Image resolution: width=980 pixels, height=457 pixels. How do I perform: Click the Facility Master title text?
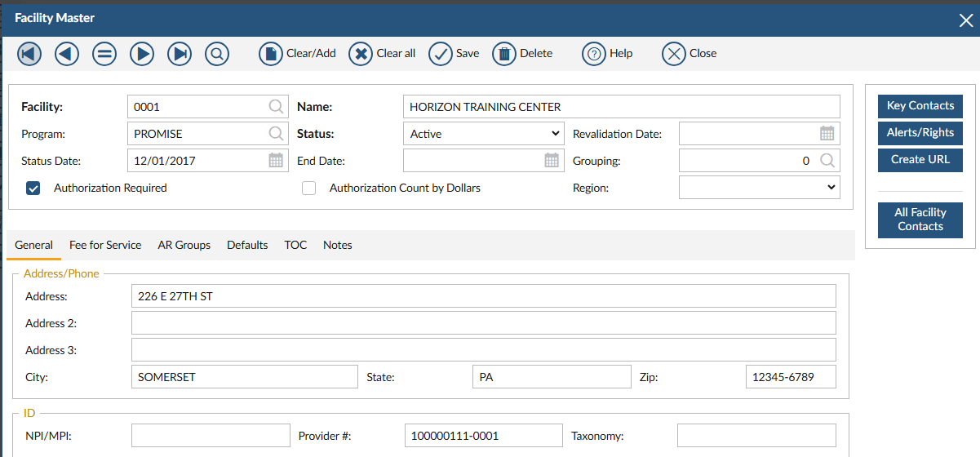(x=55, y=18)
